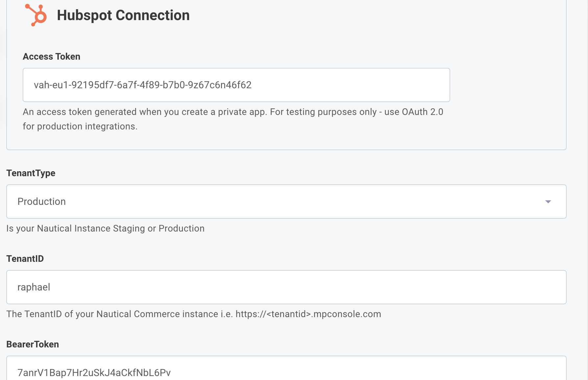Viewport: 588px width, 380px height.
Task: Click the mpconsole.com helper text
Action: point(194,314)
